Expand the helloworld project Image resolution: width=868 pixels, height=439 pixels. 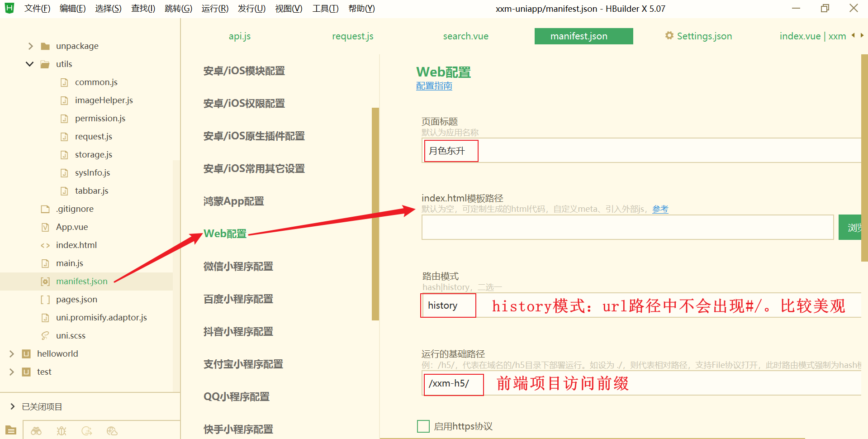coord(12,354)
